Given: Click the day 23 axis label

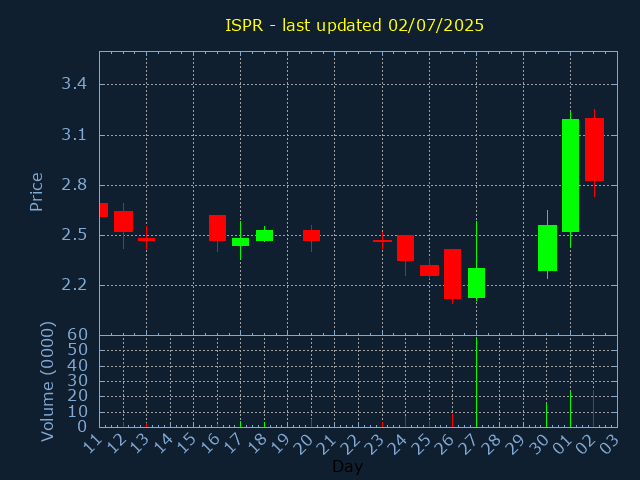Looking at the screenshot, I should coord(376,443).
